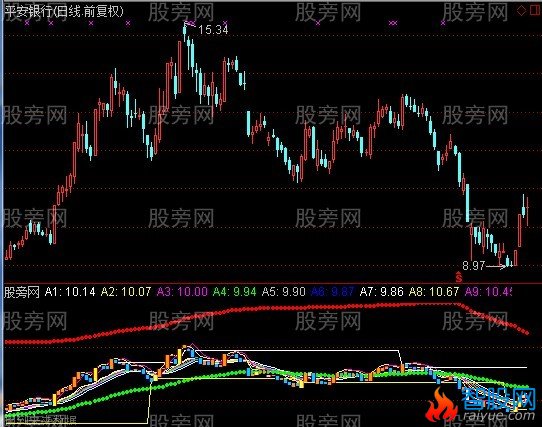Image resolution: width=542 pixels, height=427 pixels.
Task: Click the 15.34 high price label
Action: click(x=213, y=30)
